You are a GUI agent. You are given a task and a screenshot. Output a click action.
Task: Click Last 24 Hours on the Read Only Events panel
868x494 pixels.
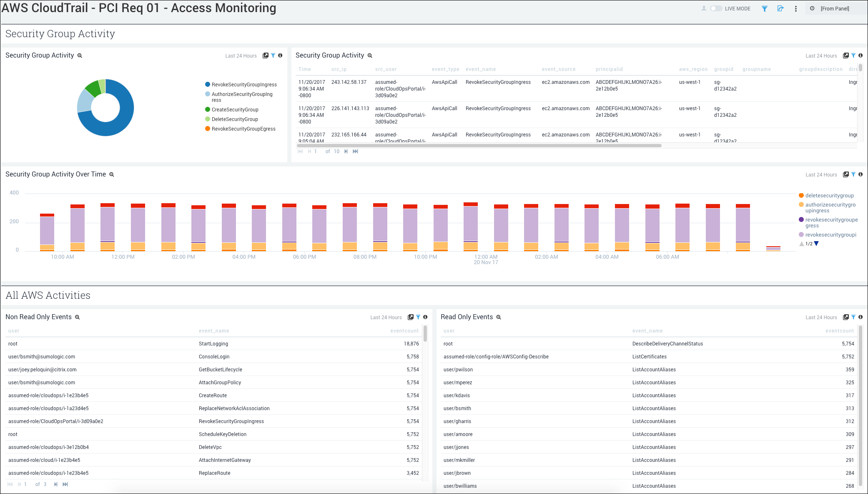[821, 317]
